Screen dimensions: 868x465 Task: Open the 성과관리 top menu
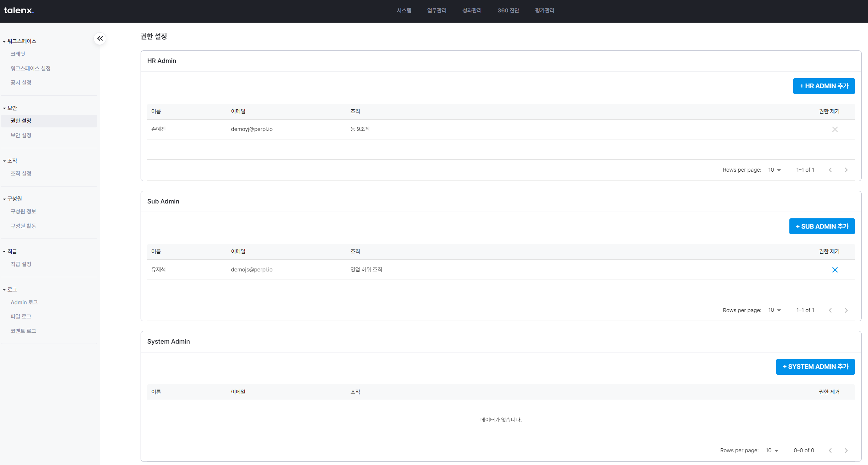(x=472, y=10)
